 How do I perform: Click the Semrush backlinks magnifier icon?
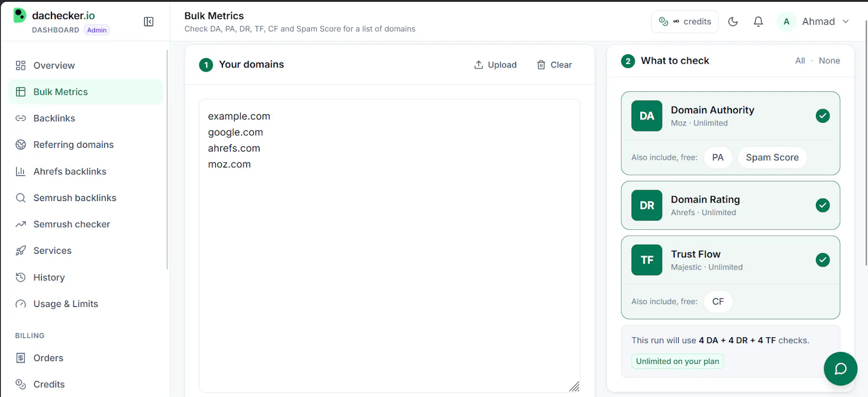[21, 198]
